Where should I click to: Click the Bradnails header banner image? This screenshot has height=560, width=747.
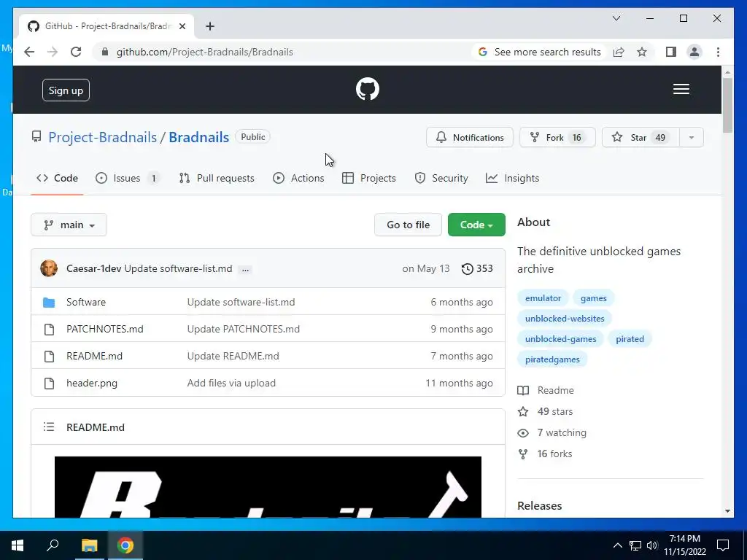pos(268,486)
